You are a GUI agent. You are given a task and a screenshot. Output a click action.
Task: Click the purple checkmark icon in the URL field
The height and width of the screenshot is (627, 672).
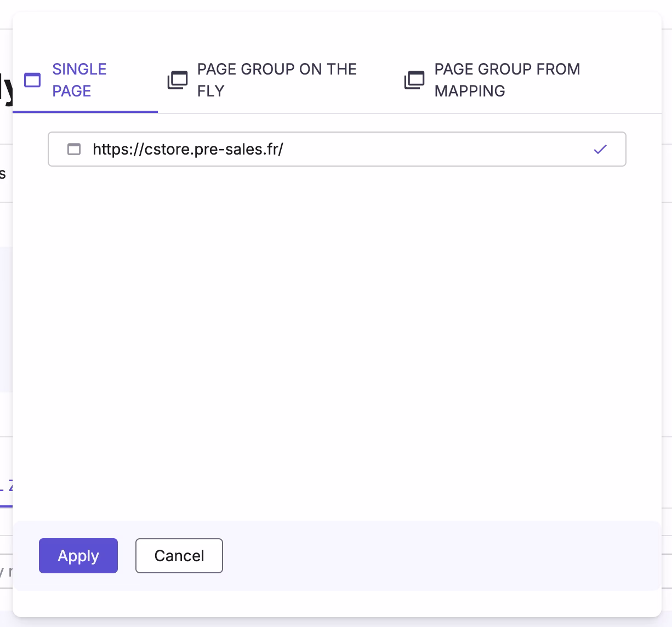point(601,149)
